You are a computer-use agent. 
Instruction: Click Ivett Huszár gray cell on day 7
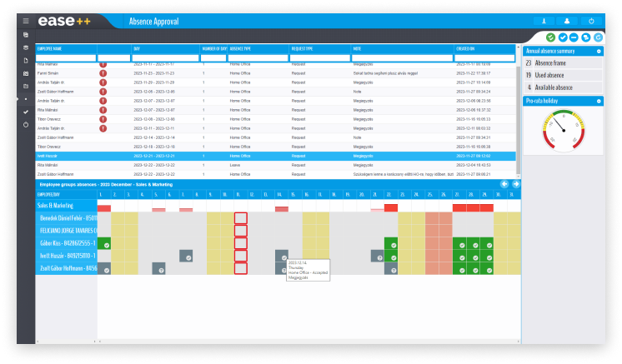tap(186, 256)
